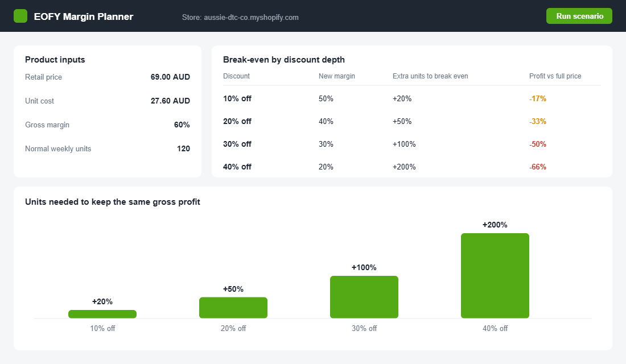This screenshot has width=626, height=364.
Task: Click the New margin column header
Action: point(336,76)
